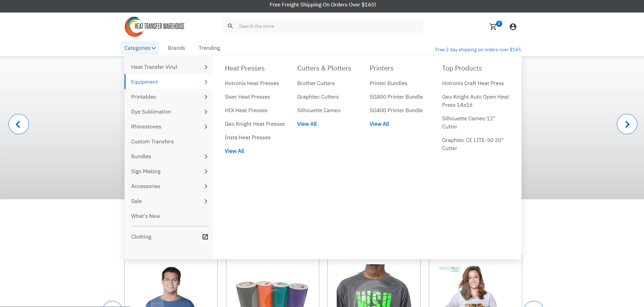Open man in blue shirt product thumbnail

(x=171, y=283)
